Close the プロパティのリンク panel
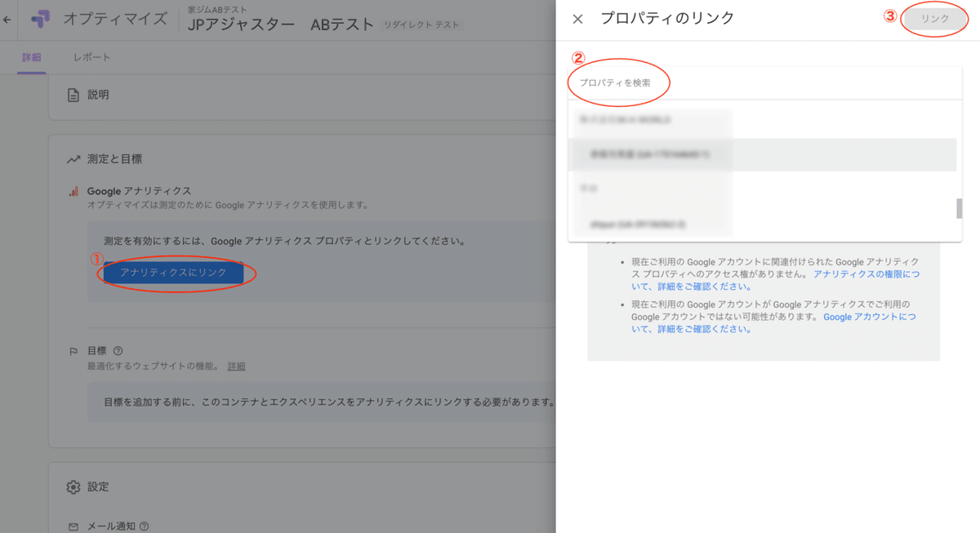 tap(577, 19)
